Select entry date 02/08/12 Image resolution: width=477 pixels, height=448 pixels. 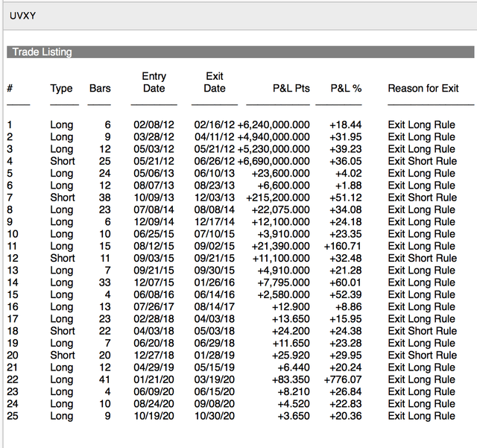[154, 124]
